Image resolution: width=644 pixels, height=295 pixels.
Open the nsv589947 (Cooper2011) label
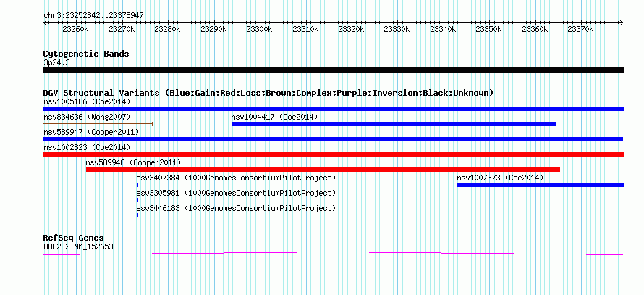(x=91, y=132)
